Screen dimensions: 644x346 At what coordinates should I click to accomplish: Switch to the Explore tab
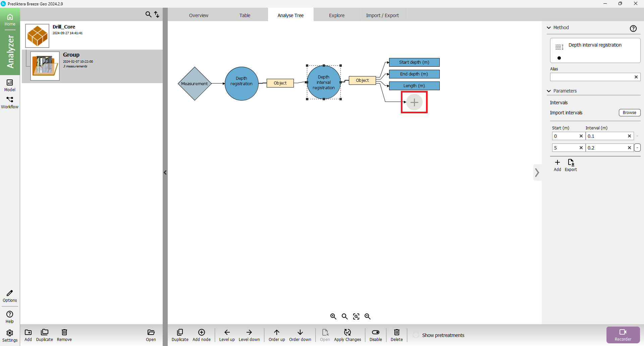[x=337, y=15]
